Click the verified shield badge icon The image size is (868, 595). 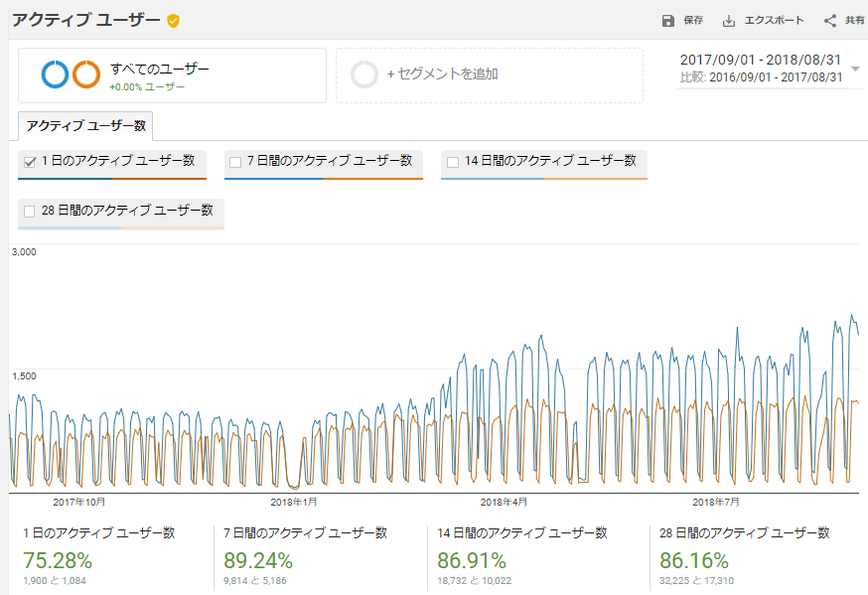point(173,21)
